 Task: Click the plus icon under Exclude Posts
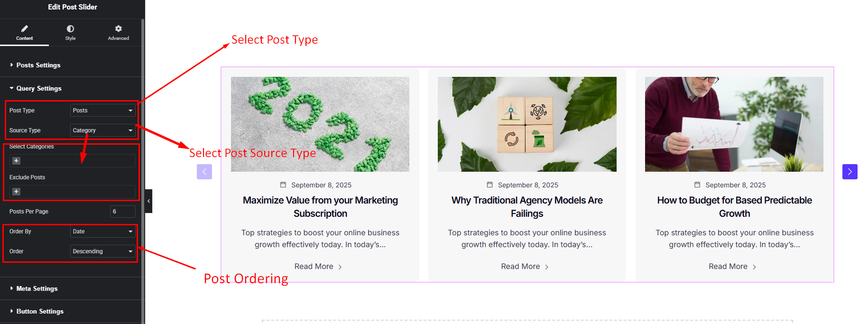pyautogui.click(x=16, y=192)
